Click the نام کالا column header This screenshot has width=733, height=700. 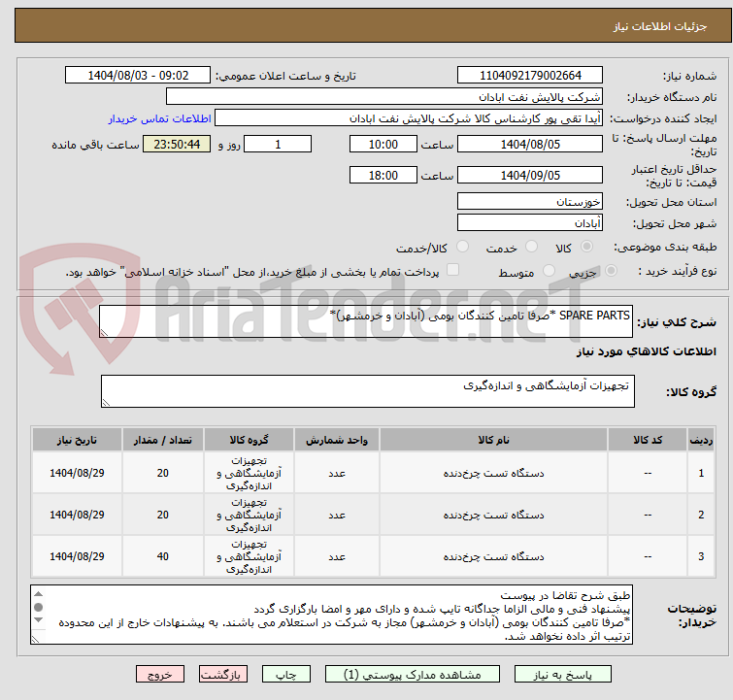click(x=493, y=440)
